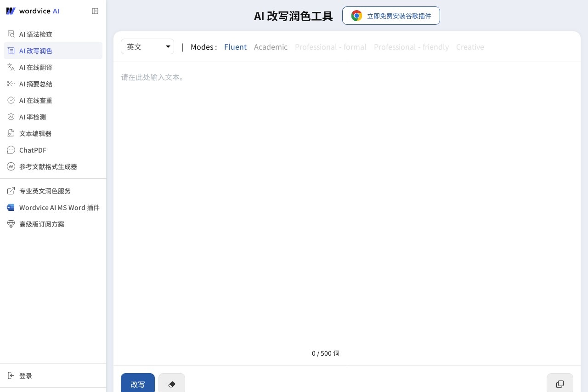Click the AI rate detection icon

tap(11, 117)
